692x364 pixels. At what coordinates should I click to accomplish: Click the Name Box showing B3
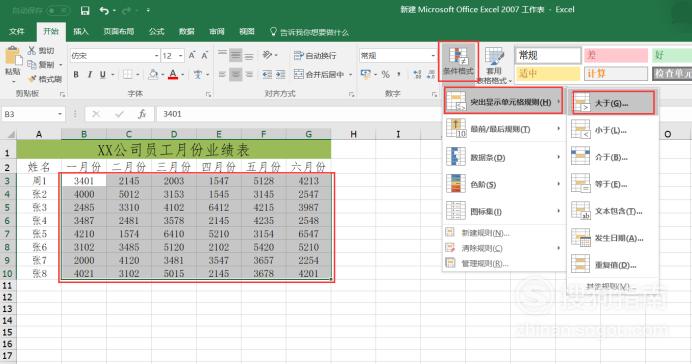coord(33,114)
